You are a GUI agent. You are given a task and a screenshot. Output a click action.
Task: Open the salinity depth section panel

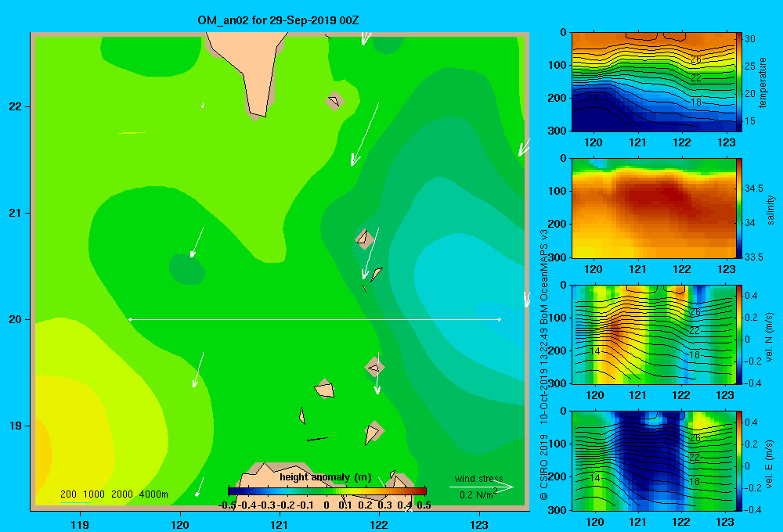point(653,208)
